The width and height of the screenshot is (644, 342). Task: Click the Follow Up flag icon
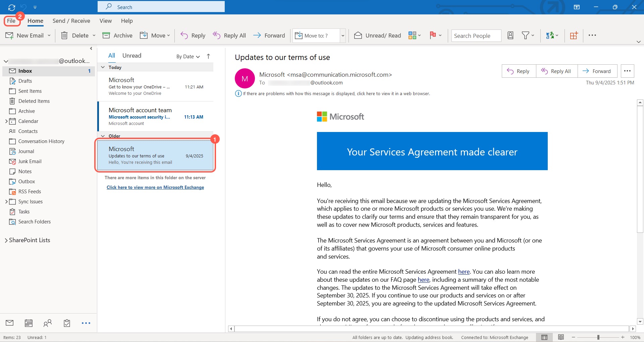click(433, 36)
